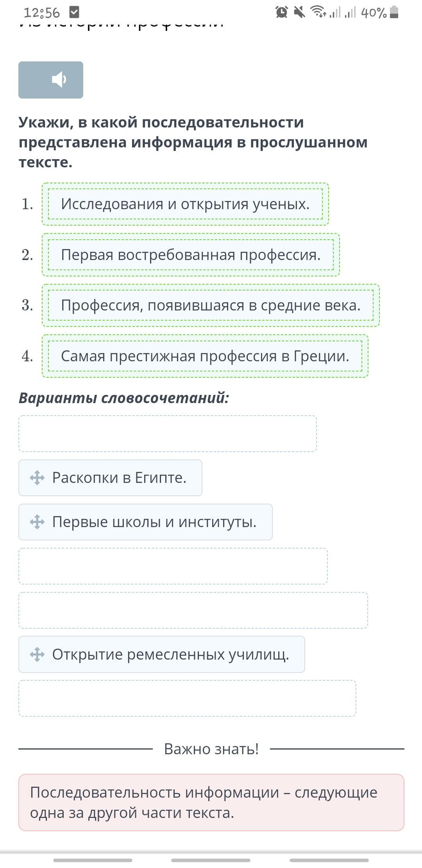Select answer "Профессия, появившаяся в средние века"
422x868 pixels.
pos(211,305)
